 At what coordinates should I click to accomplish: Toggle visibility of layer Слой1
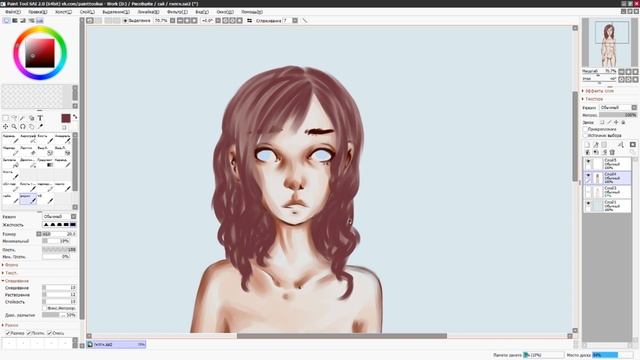[x=588, y=204]
